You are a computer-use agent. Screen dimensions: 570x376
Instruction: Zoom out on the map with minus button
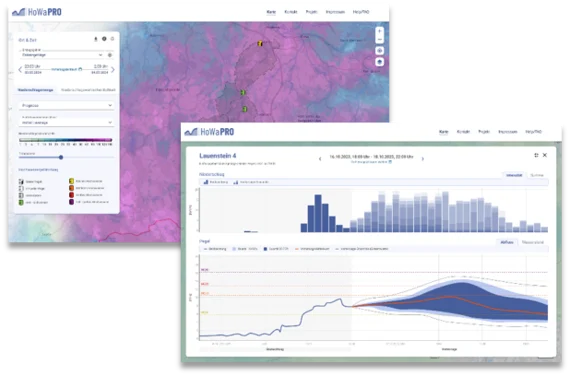click(380, 39)
